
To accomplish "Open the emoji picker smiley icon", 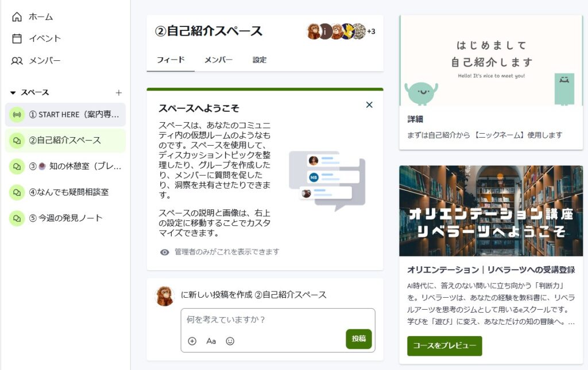I will [230, 341].
